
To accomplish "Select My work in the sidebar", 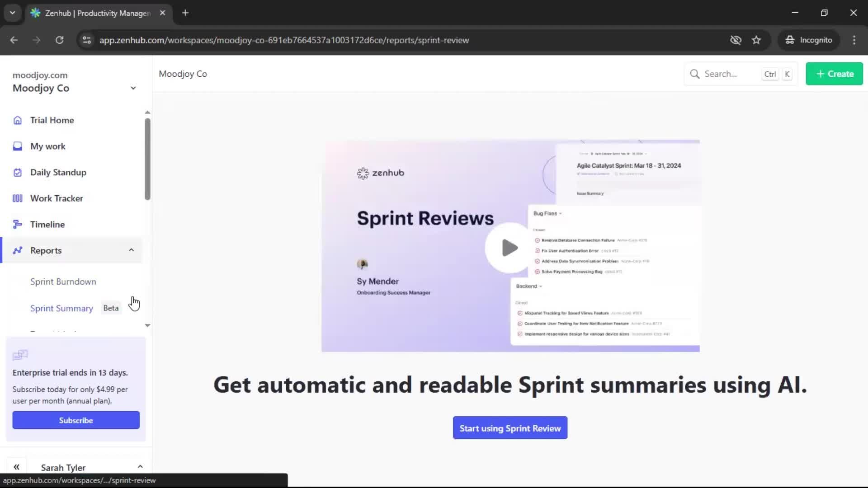I will tap(47, 146).
